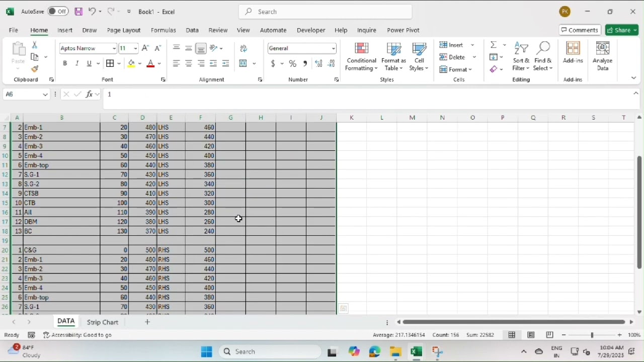This screenshot has height=362, width=644.
Task: Click the Clear eraser icon
Action: [494, 69]
